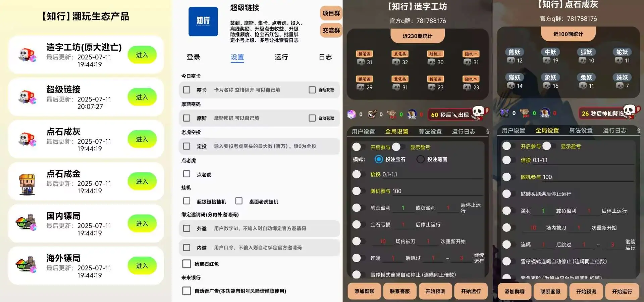644x302 pixels.
Task: Enable the 抢宝石红包 checkbox
Action: [187, 264]
